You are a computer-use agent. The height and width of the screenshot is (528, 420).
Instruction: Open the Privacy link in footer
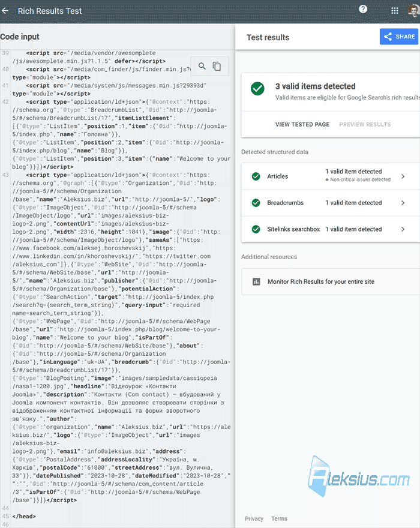point(254,518)
